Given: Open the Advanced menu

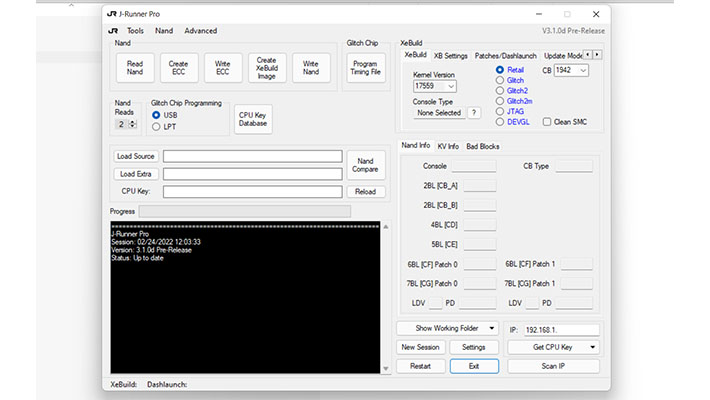Looking at the screenshot, I should point(200,31).
